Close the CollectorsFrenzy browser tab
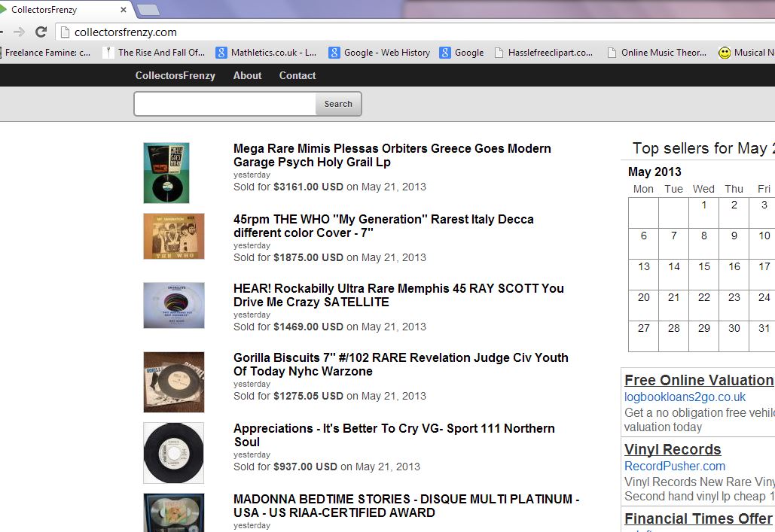Image resolution: width=775 pixels, height=532 pixels. pos(123,9)
